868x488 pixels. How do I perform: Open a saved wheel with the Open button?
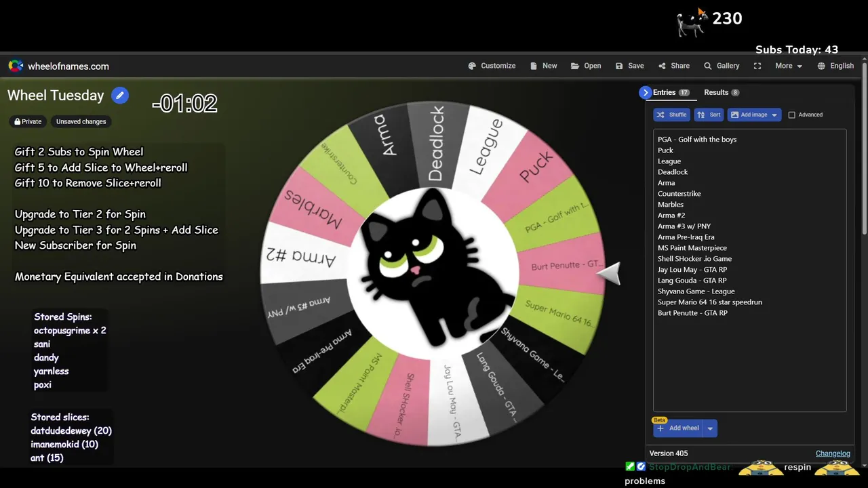pyautogui.click(x=586, y=66)
